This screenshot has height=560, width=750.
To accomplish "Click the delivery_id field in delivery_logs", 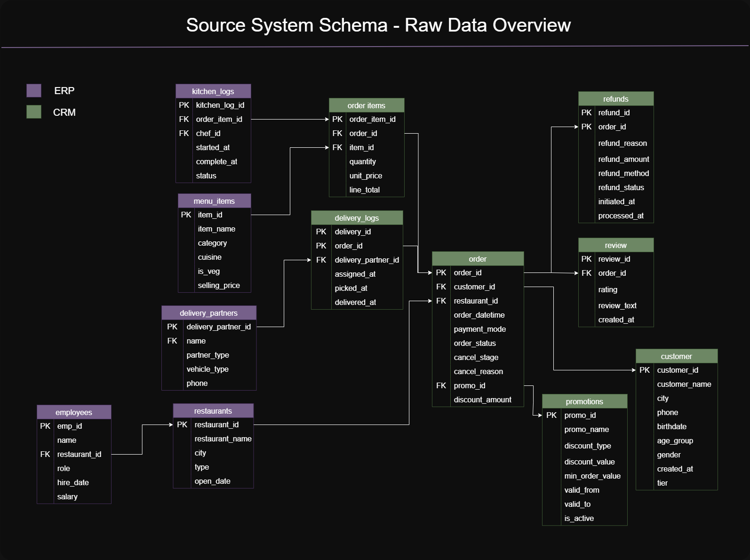I will pyautogui.click(x=353, y=232).
